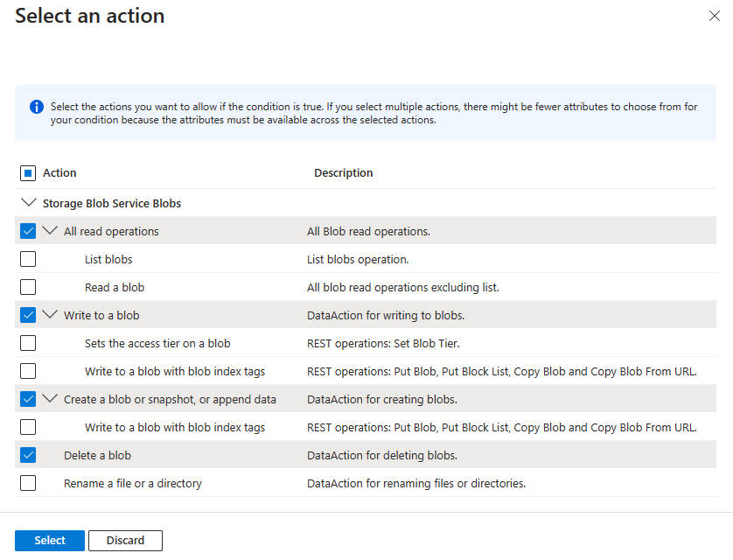The image size is (733, 560).
Task: Check the Rename a file or directory checkbox
Action: click(28, 483)
